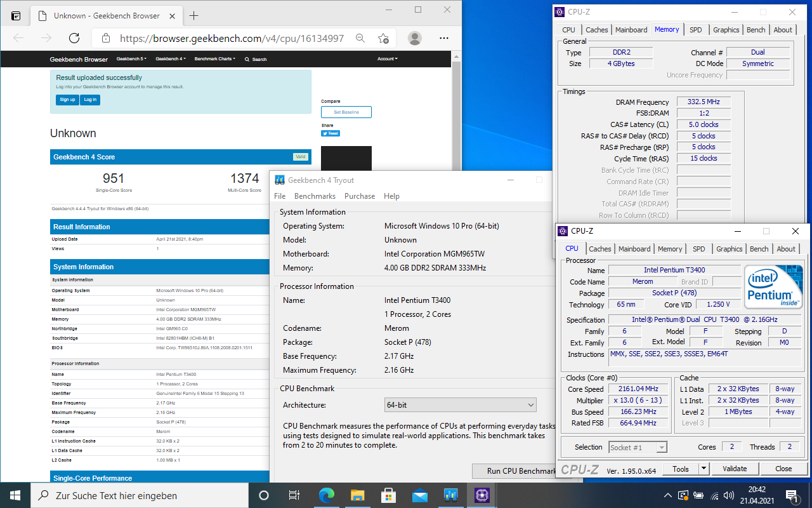The width and height of the screenshot is (812, 508).
Task: Show hidden system tray icons
Action: coord(668,495)
